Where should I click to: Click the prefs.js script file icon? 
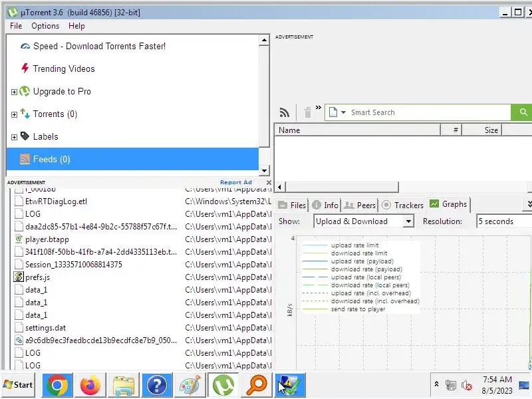[19, 277]
